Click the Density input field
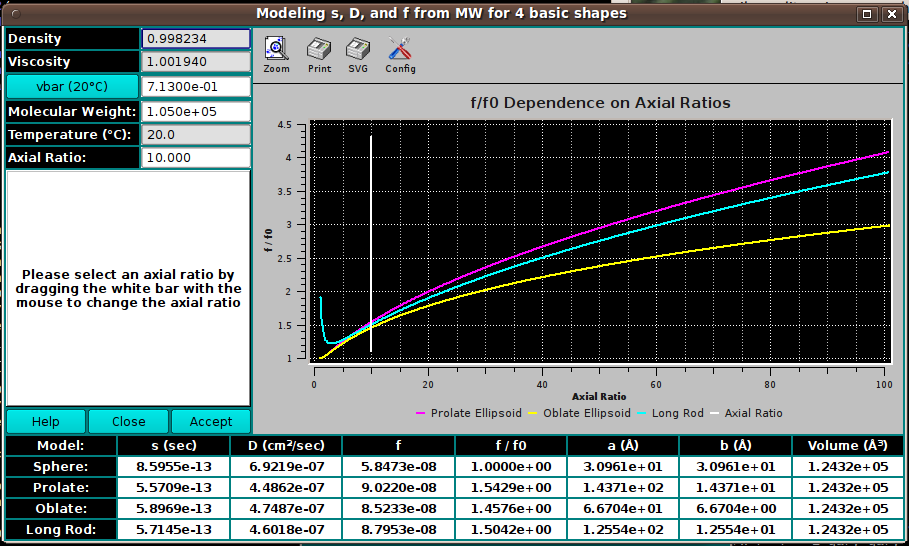 196,39
